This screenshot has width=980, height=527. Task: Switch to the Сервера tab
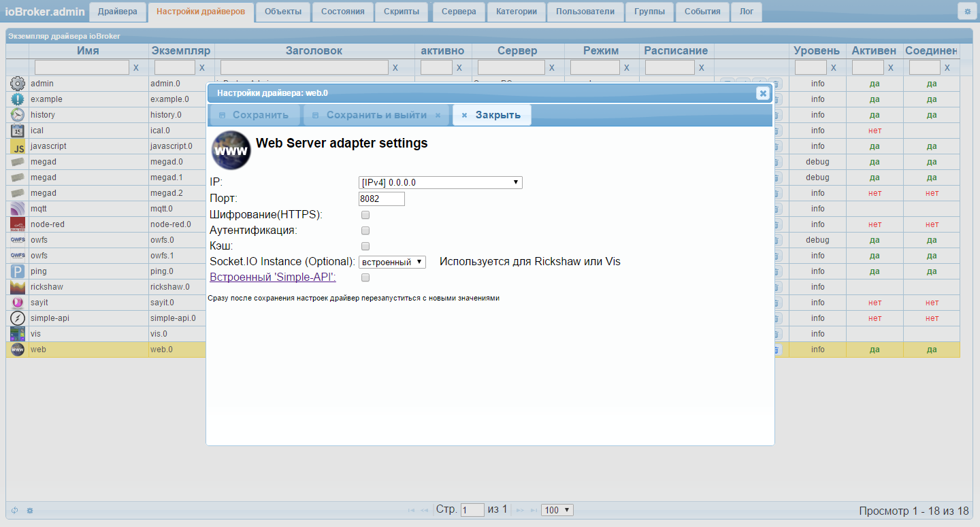point(459,12)
